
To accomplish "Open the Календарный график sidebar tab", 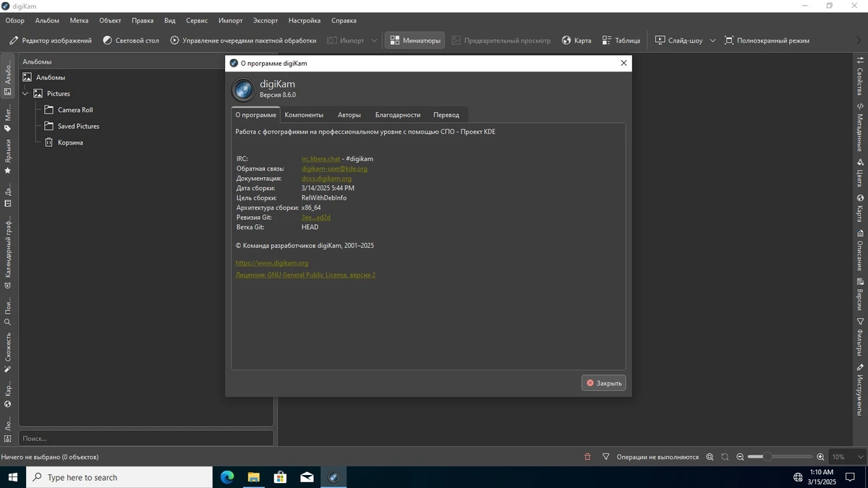I will [x=8, y=252].
